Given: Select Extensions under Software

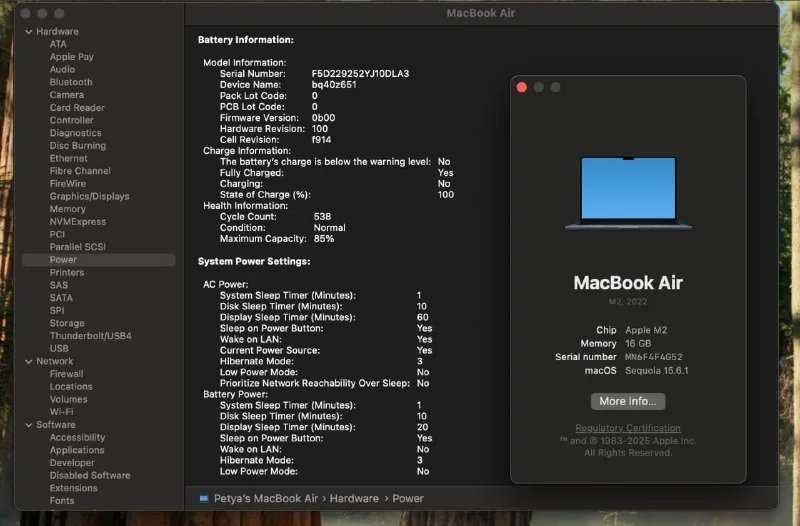Looking at the screenshot, I should point(73,488).
